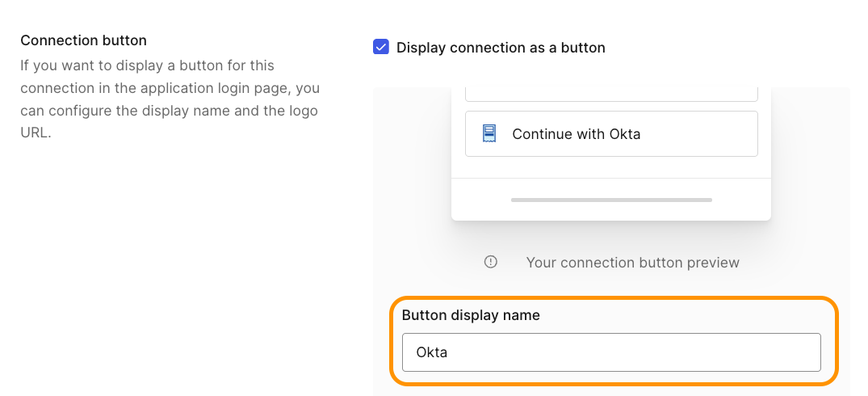The height and width of the screenshot is (396, 868).
Task: Click the connection button description paragraph
Action: point(170,99)
